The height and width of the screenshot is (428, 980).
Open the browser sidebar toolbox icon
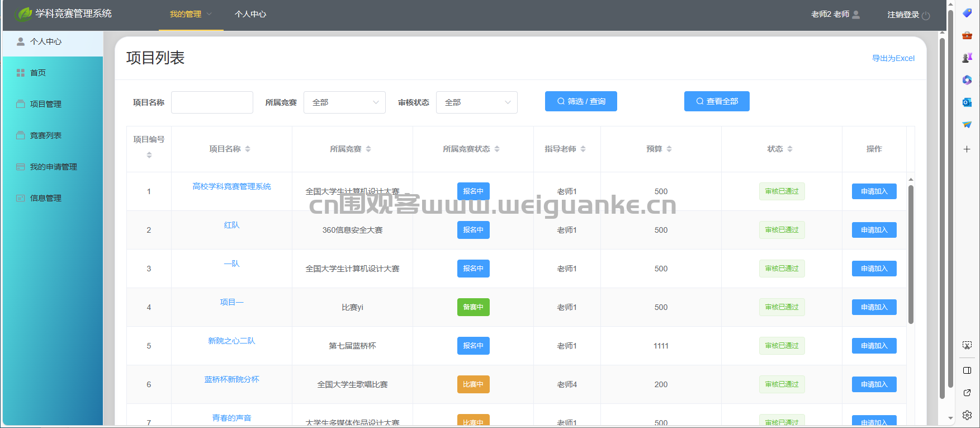[967, 35]
